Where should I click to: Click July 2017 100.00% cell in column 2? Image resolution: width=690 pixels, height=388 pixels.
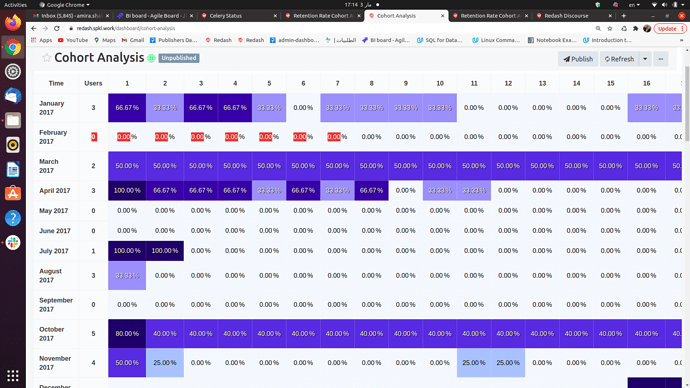click(165, 251)
